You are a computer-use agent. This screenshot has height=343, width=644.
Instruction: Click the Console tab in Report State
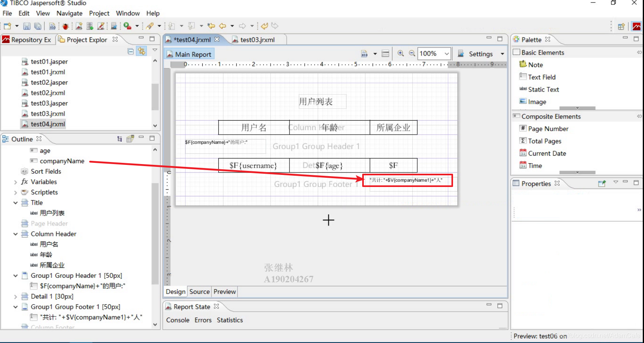pyautogui.click(x=178, y=320)
